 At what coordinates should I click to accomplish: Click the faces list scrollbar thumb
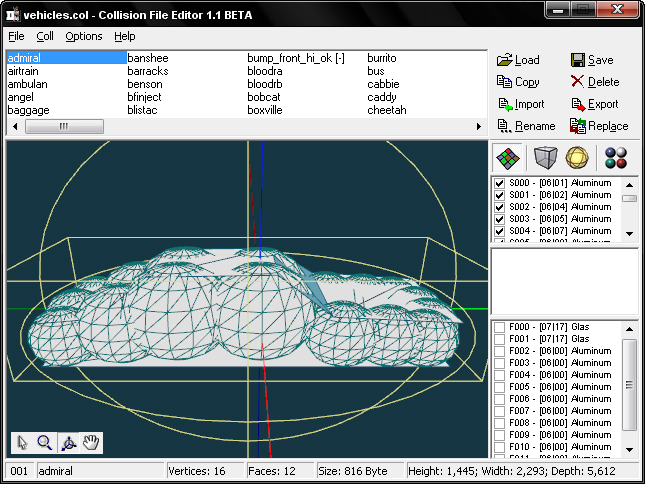(x=629, y=385)
